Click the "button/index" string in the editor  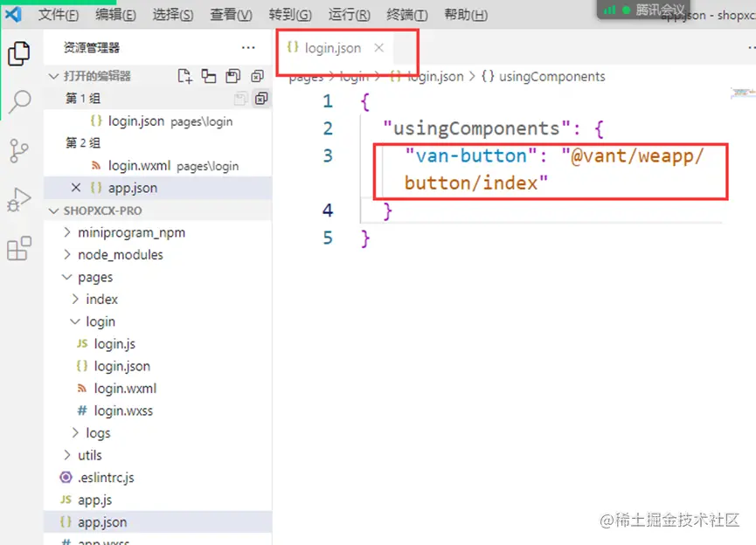[x=475, y=183]
